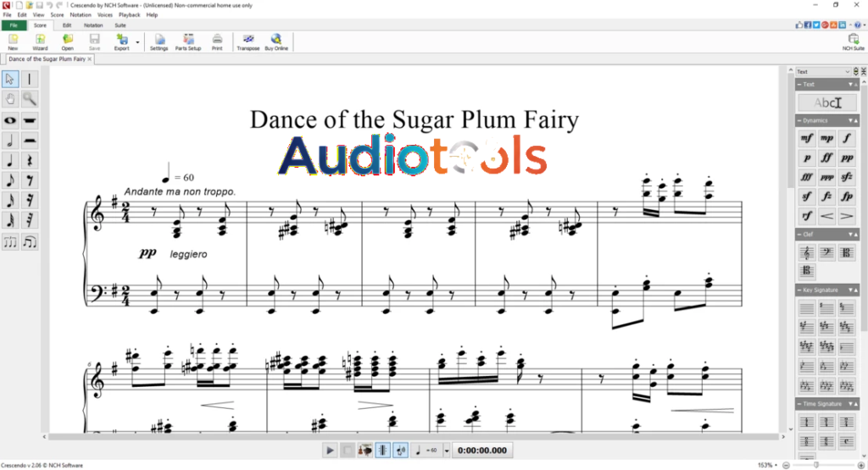Click Buy Online button
Viewport: 868px width, 470px height.
pos(276,42)
